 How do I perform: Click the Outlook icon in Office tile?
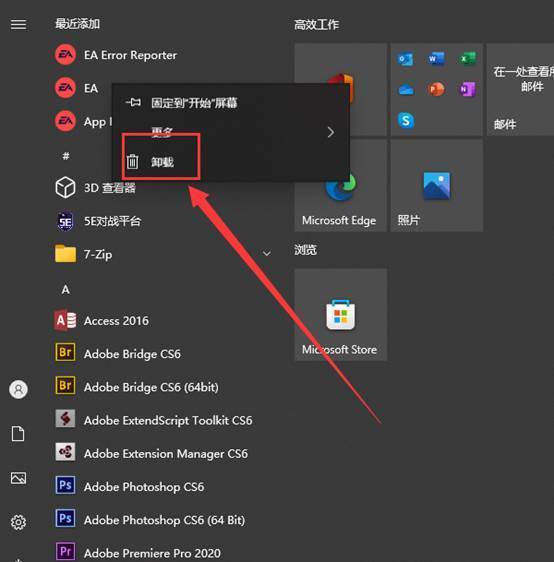pos(405,59)
